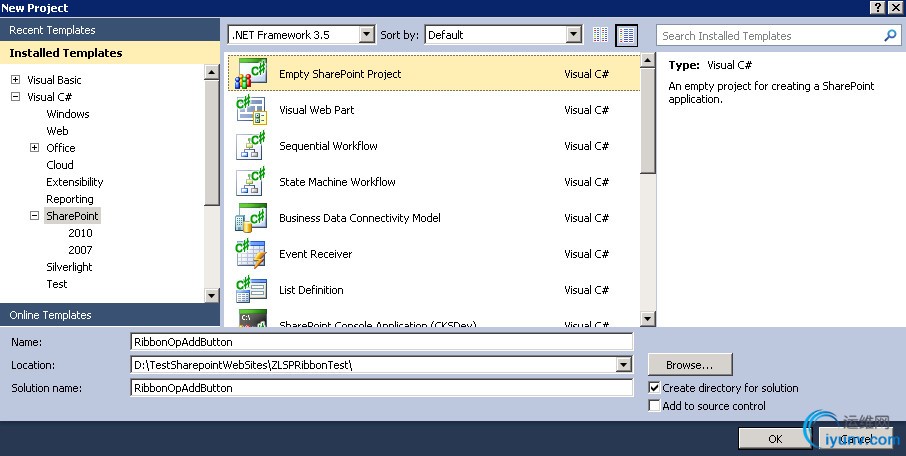Open the Sort by Default dropdown

(573, 35)
